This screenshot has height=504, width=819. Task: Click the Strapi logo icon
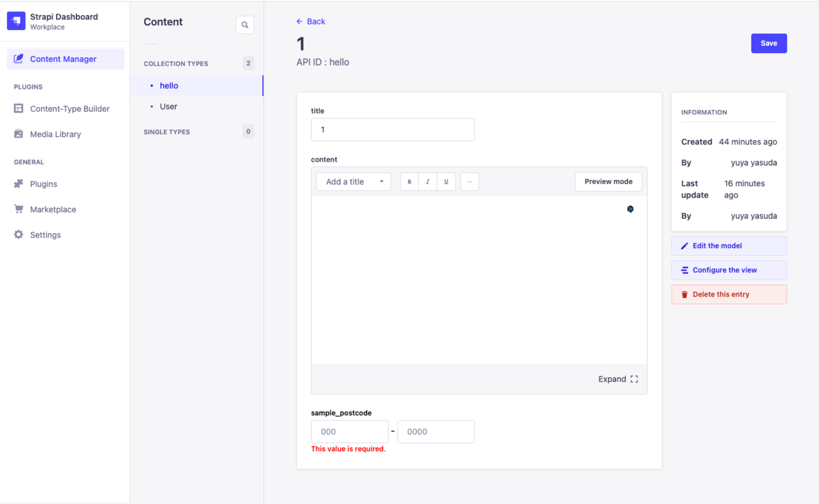point(16,21)
